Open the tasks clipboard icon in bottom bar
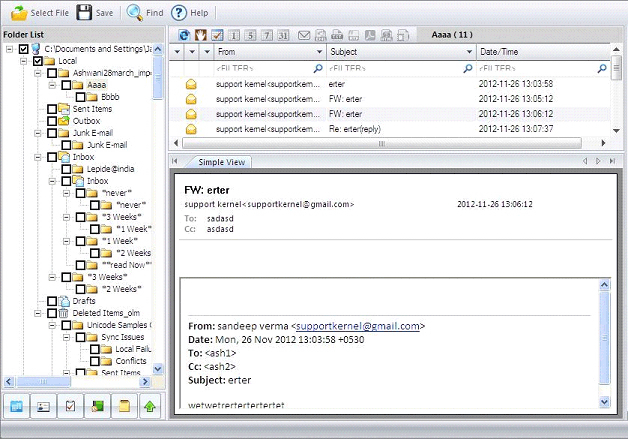 (70, 407)
